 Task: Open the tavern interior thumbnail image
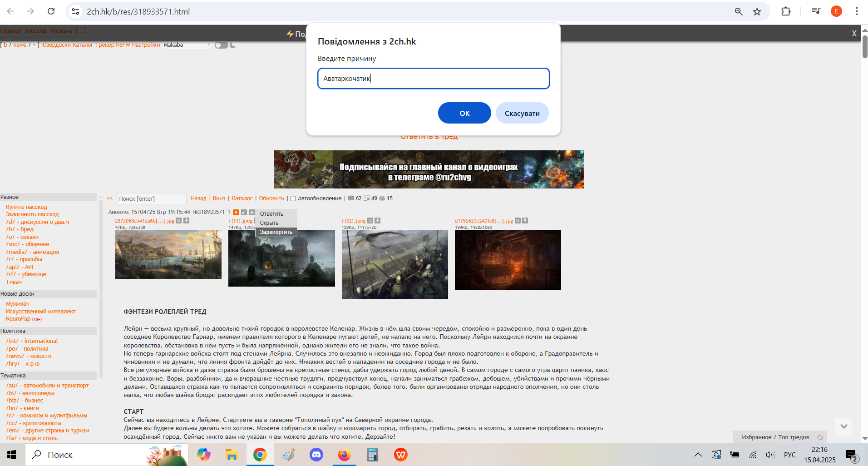[508, 260]
